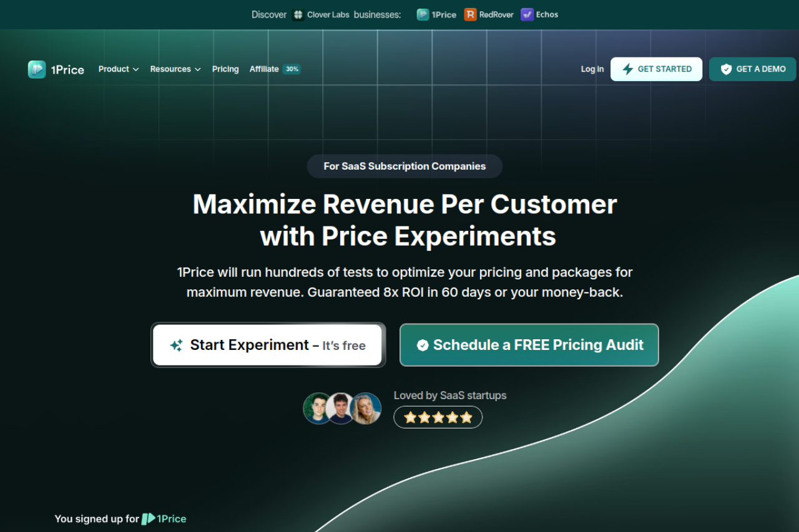799x532 pixels.
Task: Expand the Product dropdown menu
Action: tap(118, 69)
